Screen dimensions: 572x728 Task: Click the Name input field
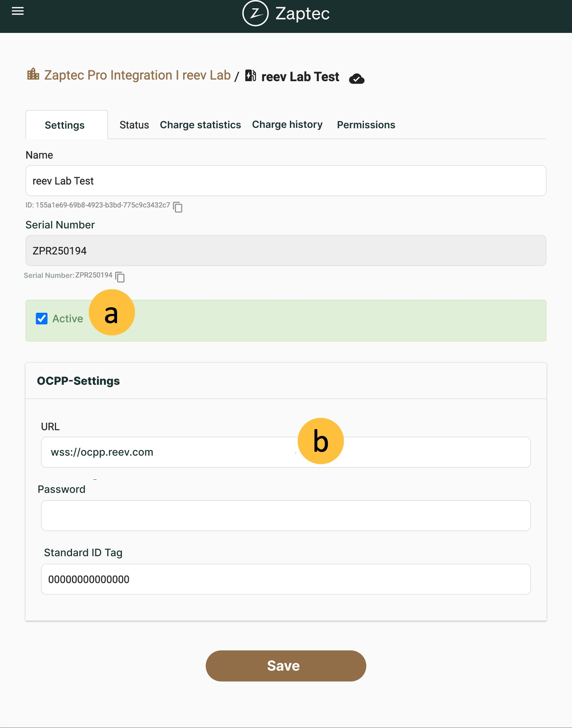tap(286, 181)
